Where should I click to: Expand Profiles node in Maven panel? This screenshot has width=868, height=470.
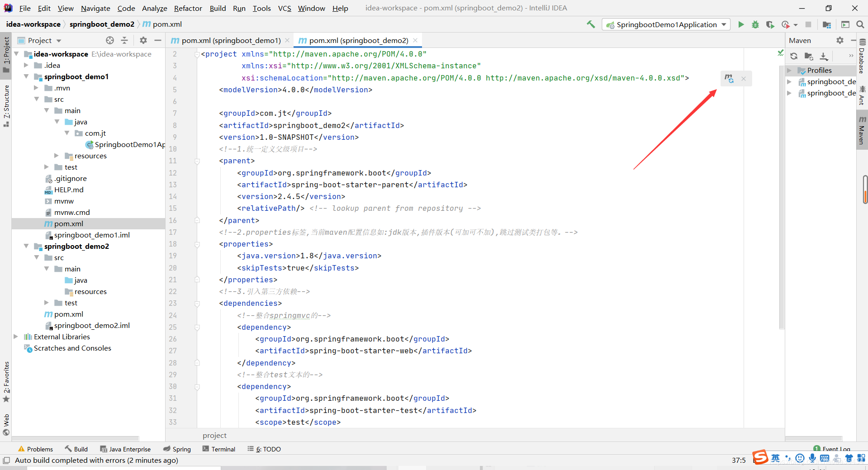[x=789, y=70]
